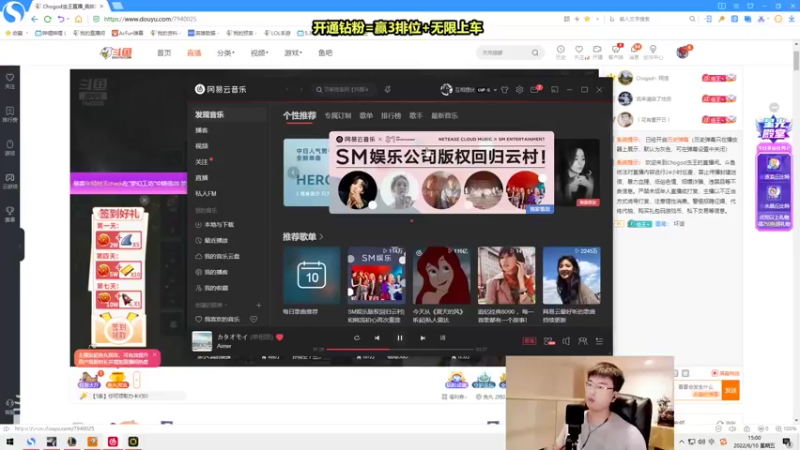The height and width of the screenshot is (450, 800).
Task: Open the sound effects icon in player bar
Action: [x=549, y=341]
